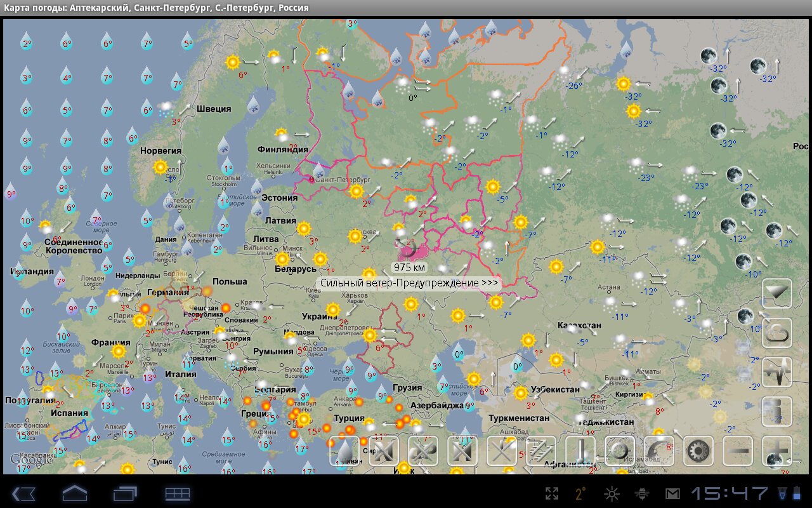
Task: Open the recent apps button
Action: point(126,493)
